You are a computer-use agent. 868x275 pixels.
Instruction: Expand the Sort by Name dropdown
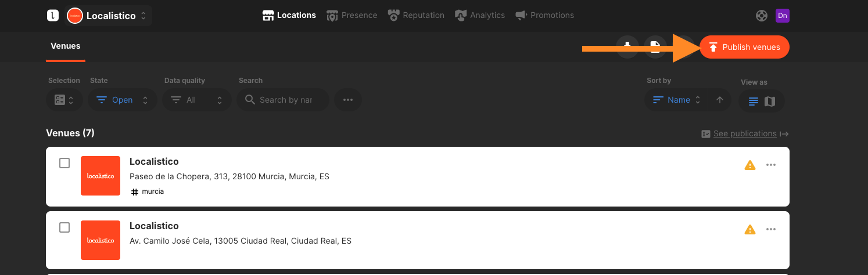[677, 100]
